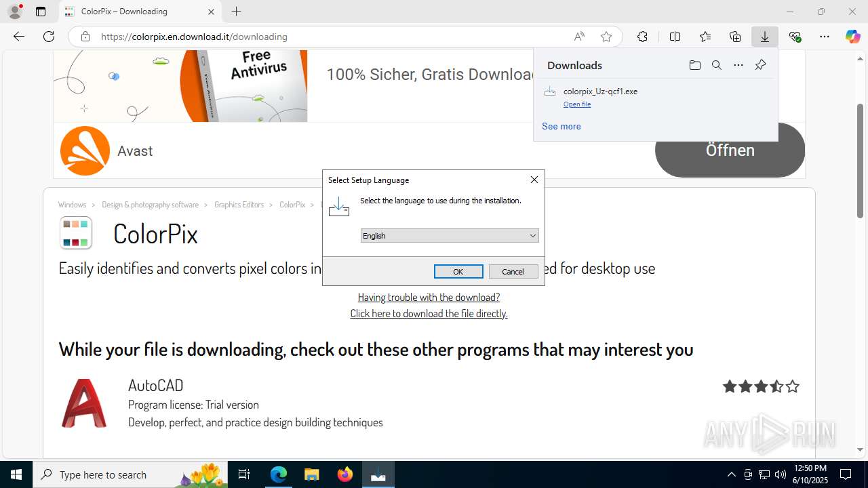Screen dimensions: 868x488
Task: Open Design & photography software breadcrumb
Action: click(150, 205)
